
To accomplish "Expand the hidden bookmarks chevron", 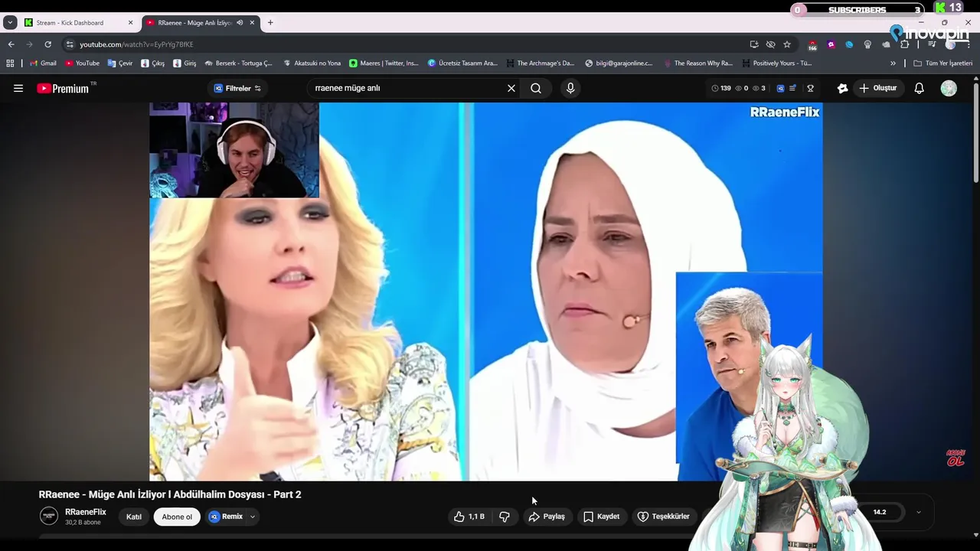I will [893, 64].
